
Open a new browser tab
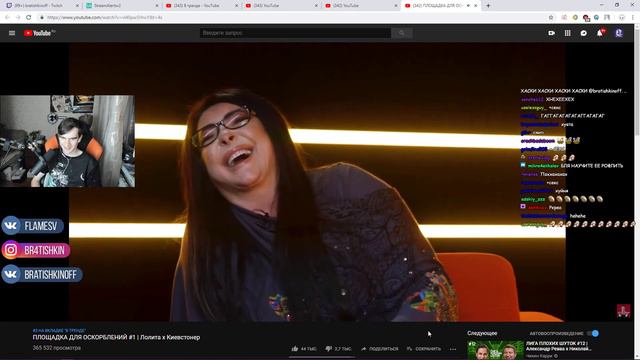(488, 6)
